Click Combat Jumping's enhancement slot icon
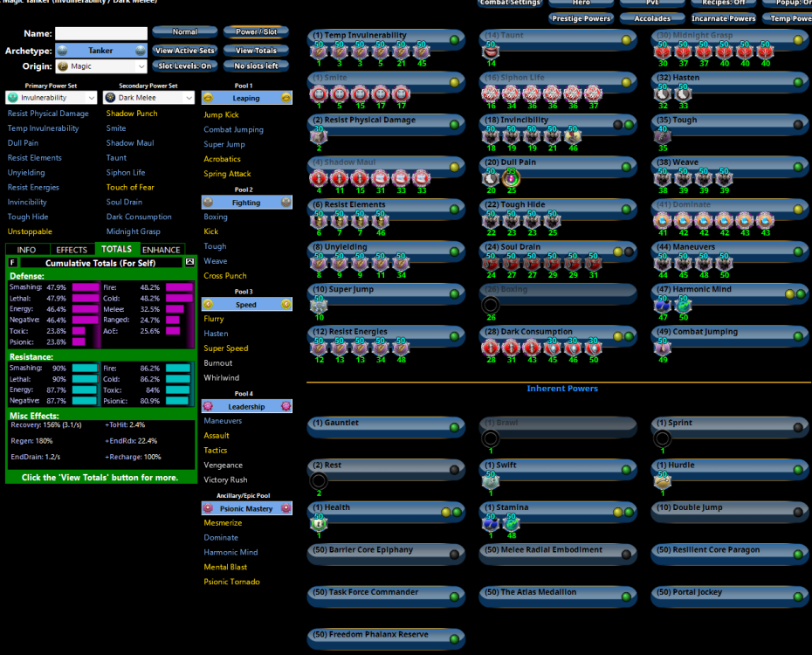The width and height of the screenshot is (812, 655). 663,348
